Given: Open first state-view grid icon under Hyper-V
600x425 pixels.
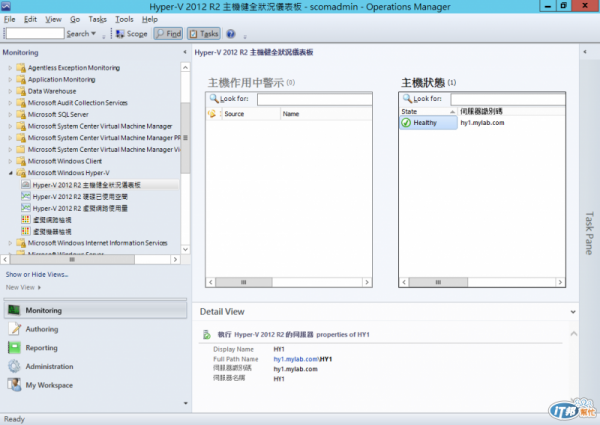Looking at the screenshot, I should tap(26, 220).
